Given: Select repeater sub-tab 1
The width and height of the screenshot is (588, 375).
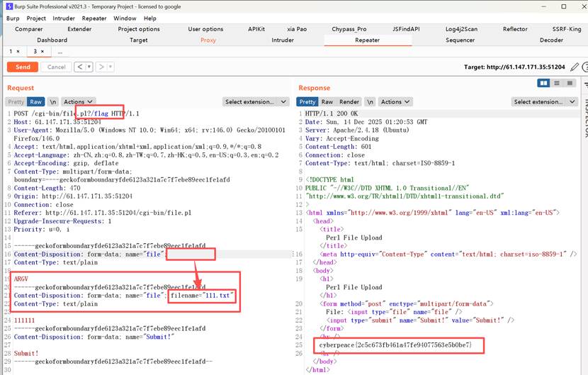Looking at the screenshot, I should [11, 52].
